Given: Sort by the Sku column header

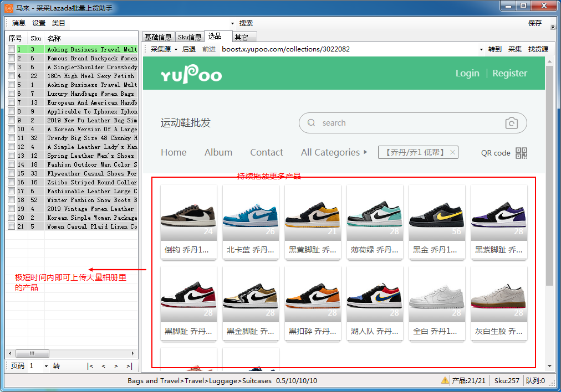Looking at the screenshot, I should (36, 38).
